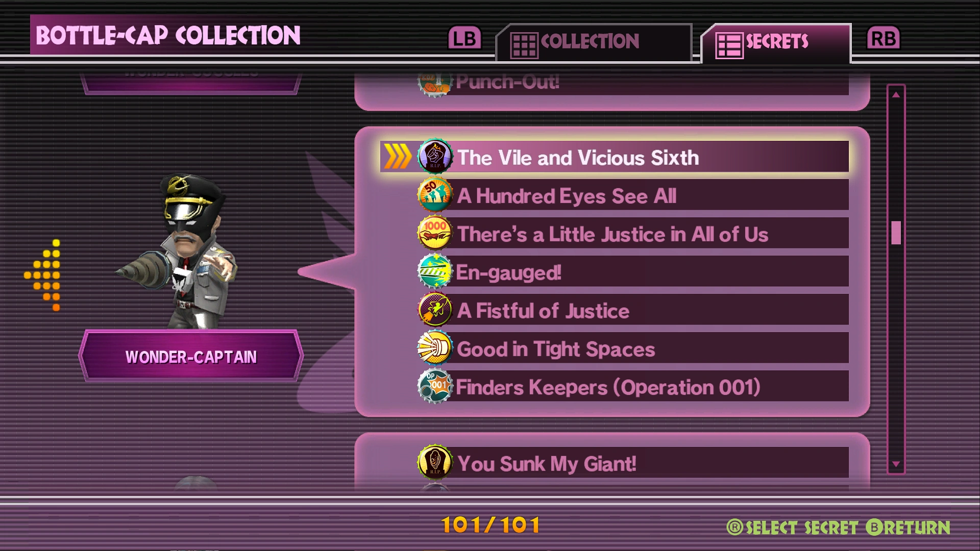Click the En-gauged! bottle cap icon
980x551 pixels.
tap(435, 271)
